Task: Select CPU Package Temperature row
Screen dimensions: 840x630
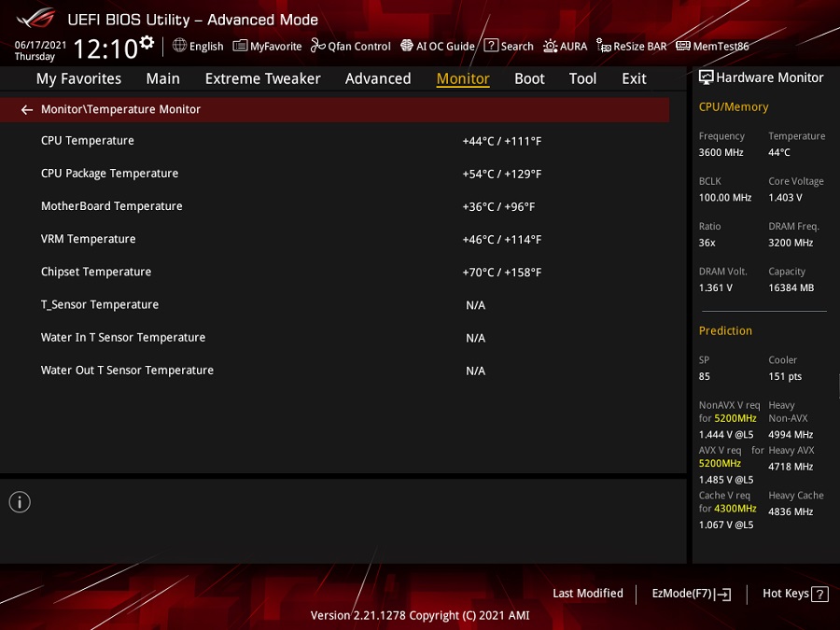Action: click(x=334, y=174)
